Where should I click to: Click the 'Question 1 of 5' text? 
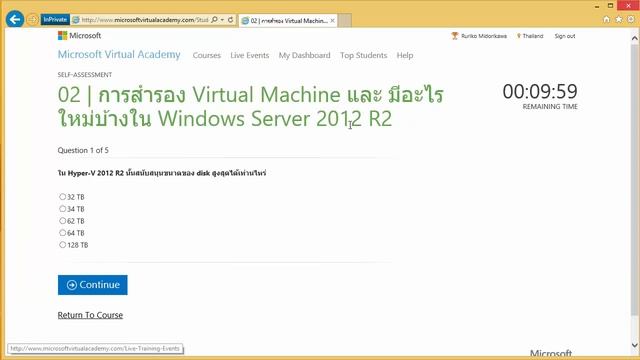[83, 150]
